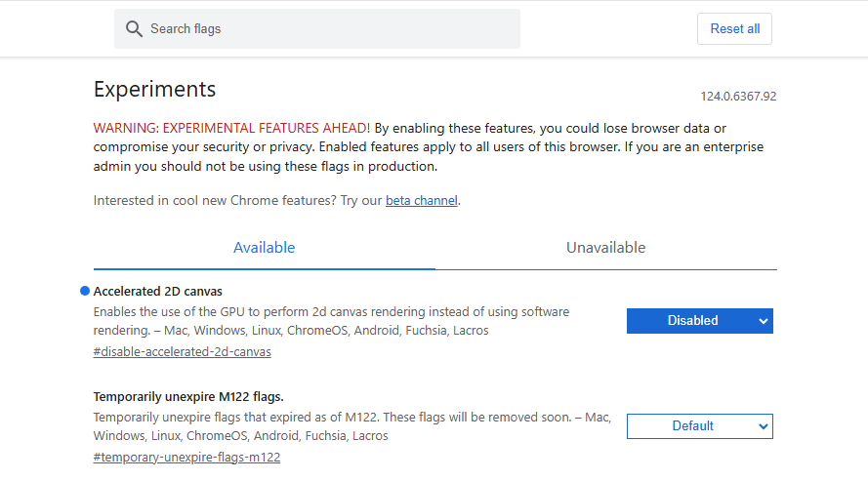Screen dimensions: 868x481
Task: Click the chevron arrow on Default dropdown
Action: click(763, 426)
